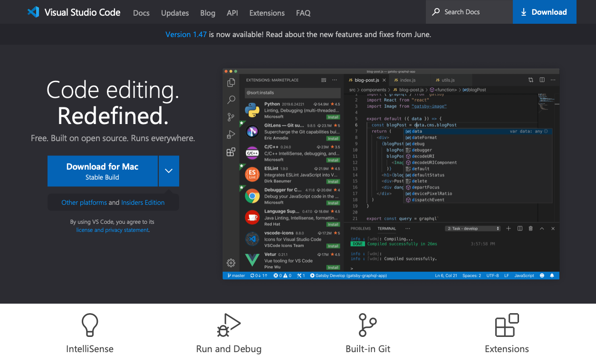Maximize panel using the chevron-up icon
Screen dimensions: 596x364
(542, 229)
